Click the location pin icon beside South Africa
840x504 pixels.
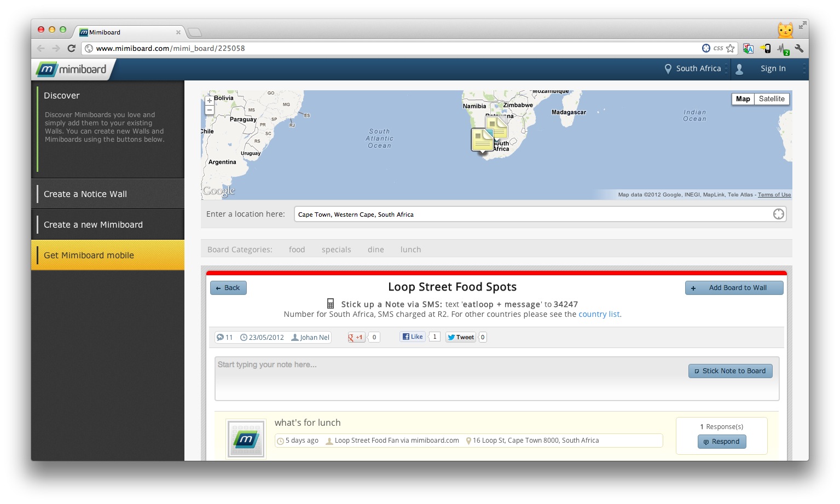tap(668, 69)
